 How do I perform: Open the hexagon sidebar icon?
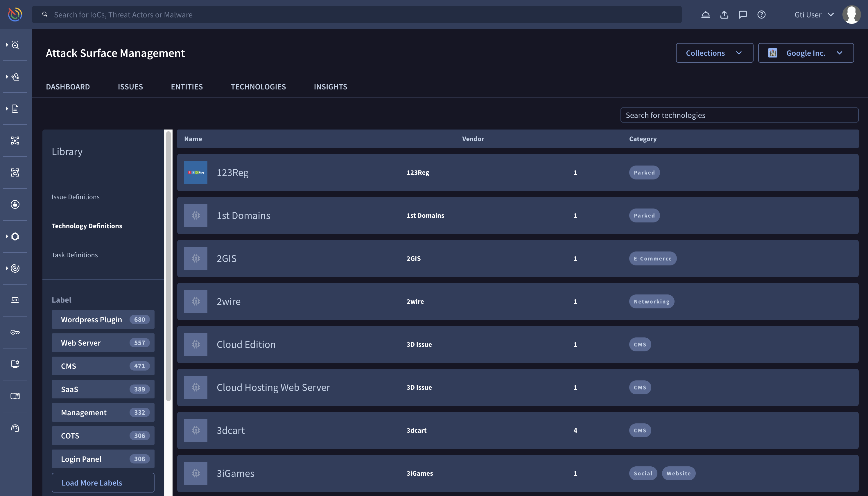coord(15,236)
